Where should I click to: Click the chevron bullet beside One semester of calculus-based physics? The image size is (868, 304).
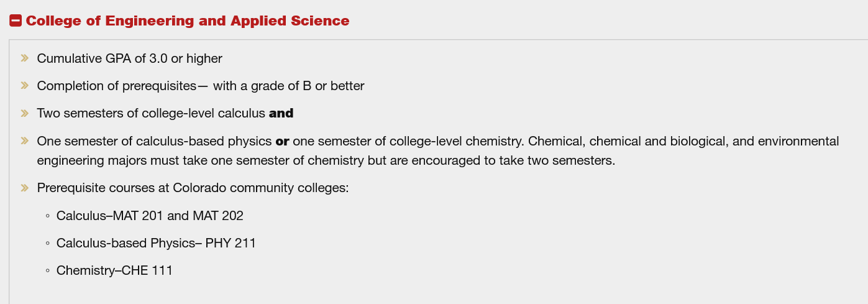point(25,141)
